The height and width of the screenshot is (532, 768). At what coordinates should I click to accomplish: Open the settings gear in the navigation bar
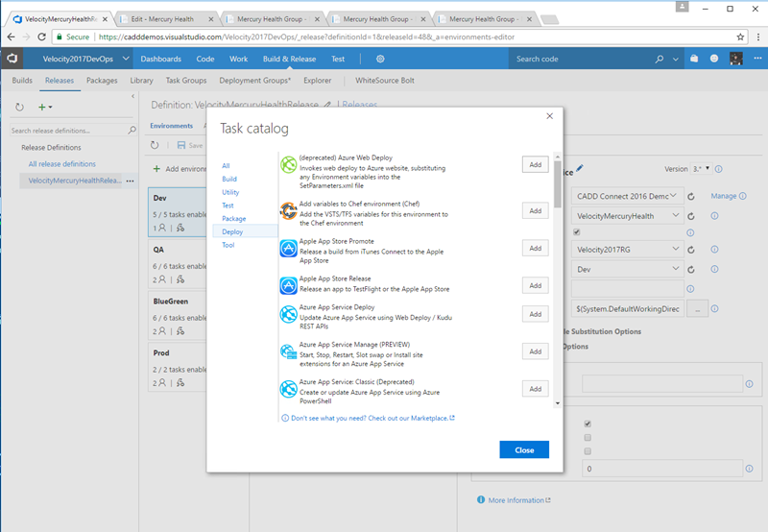[380, 59]
